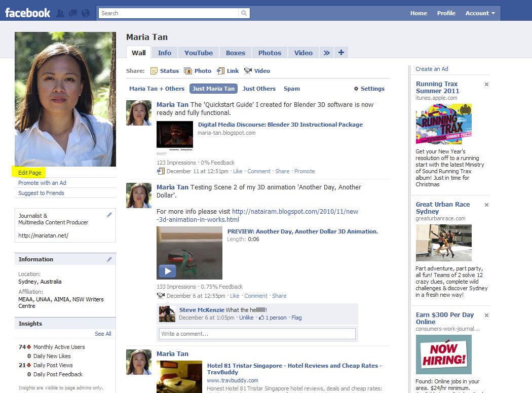Like the December 11 post
This screenshot has height=393, width=532.
[x=238, y=171]
